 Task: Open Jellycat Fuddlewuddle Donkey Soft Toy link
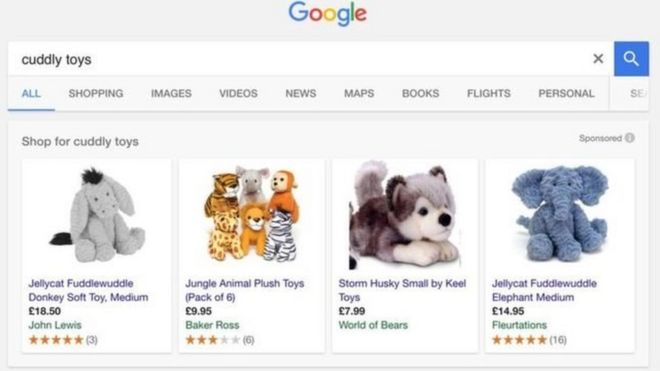point(88,290)
